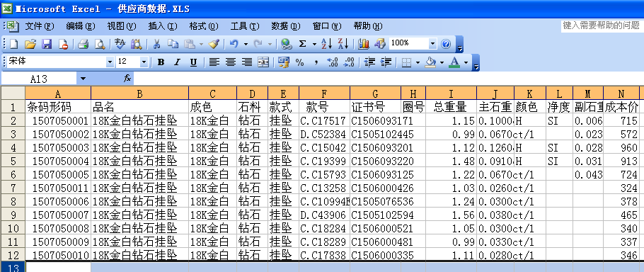Create a new blank workbook
Viewport: 644px width, 272px height.
(x=13, y=44)
